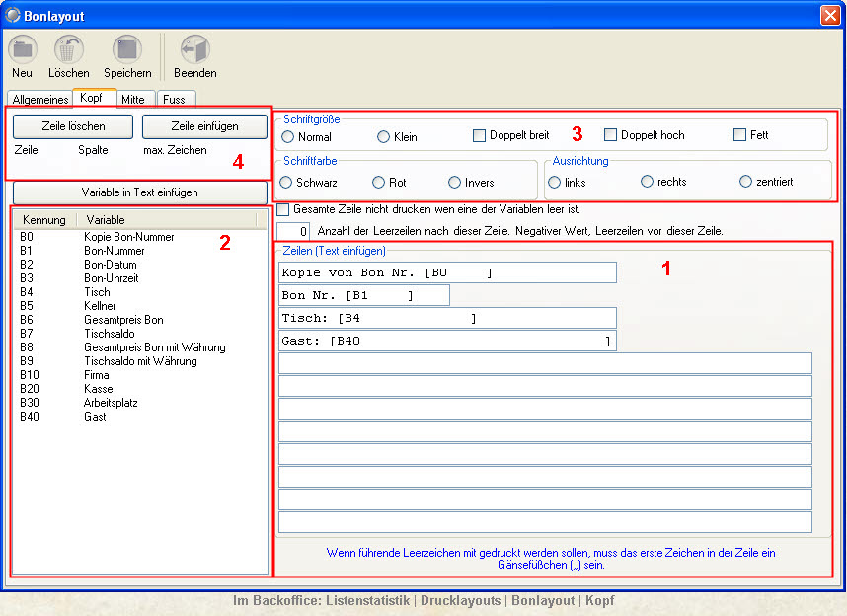The height and width of the screenshot is (616, 847).
Task: Select the B6 Gesamtpreis Bon variable row
Action: click(123, 320)
